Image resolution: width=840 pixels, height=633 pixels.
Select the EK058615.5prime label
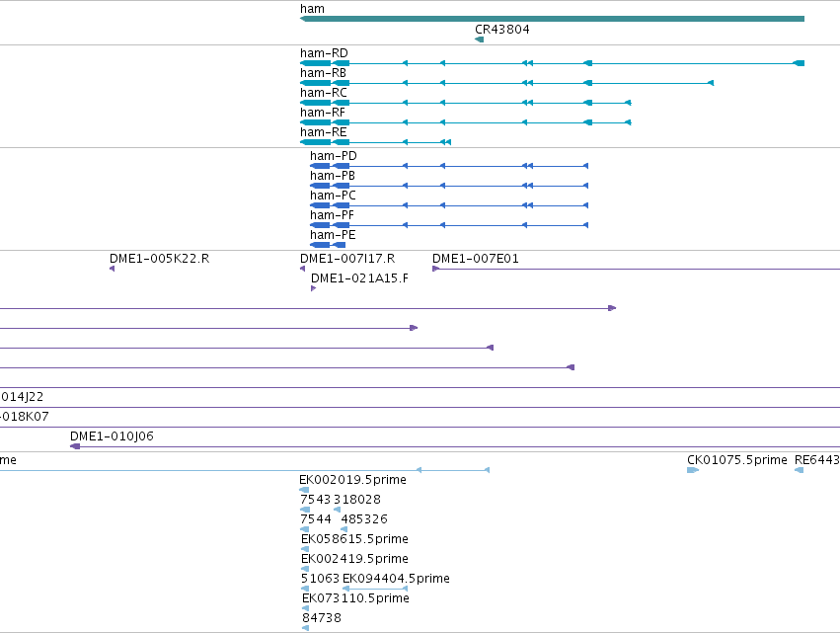354,540
